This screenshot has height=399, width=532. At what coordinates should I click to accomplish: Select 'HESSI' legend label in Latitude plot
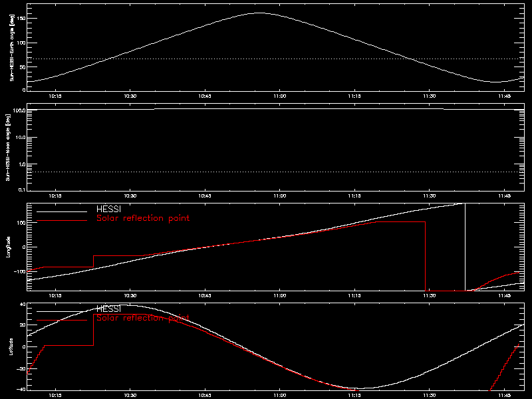[108, 309]
